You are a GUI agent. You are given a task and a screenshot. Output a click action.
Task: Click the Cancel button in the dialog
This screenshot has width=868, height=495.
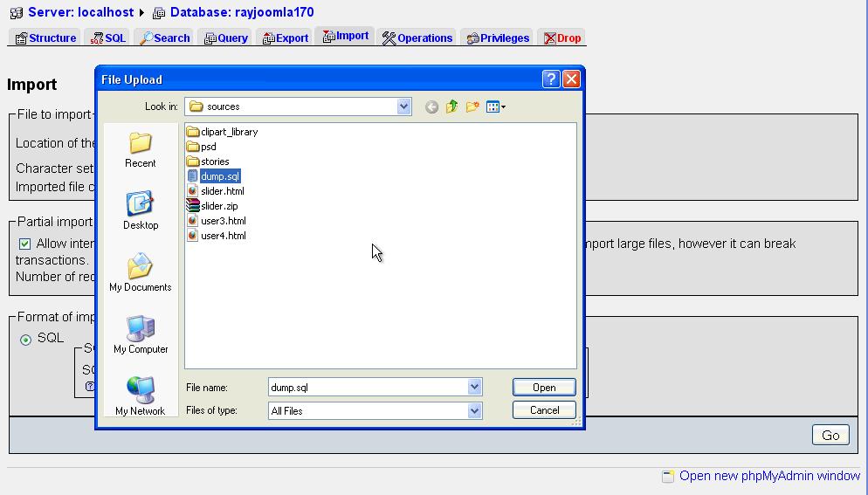pos(544,410)
